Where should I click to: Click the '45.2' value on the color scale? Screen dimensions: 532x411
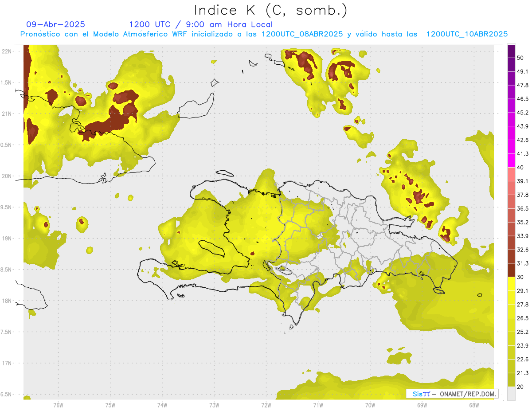(x=523, y=113)
